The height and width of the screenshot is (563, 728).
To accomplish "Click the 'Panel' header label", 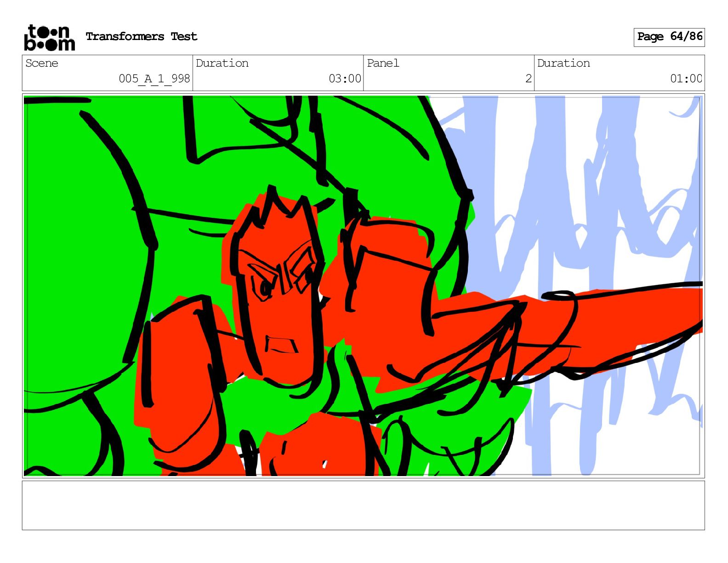I will [383, 63].
